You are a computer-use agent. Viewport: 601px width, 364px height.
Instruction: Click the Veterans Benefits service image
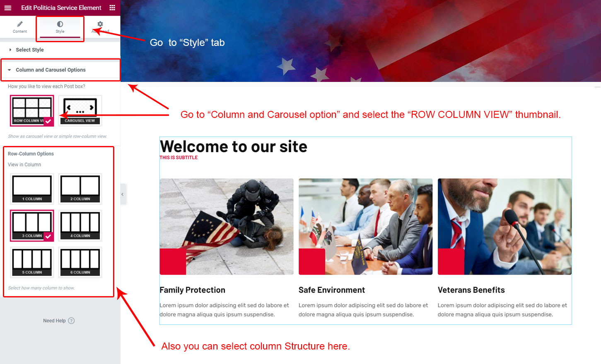[504, 227]
